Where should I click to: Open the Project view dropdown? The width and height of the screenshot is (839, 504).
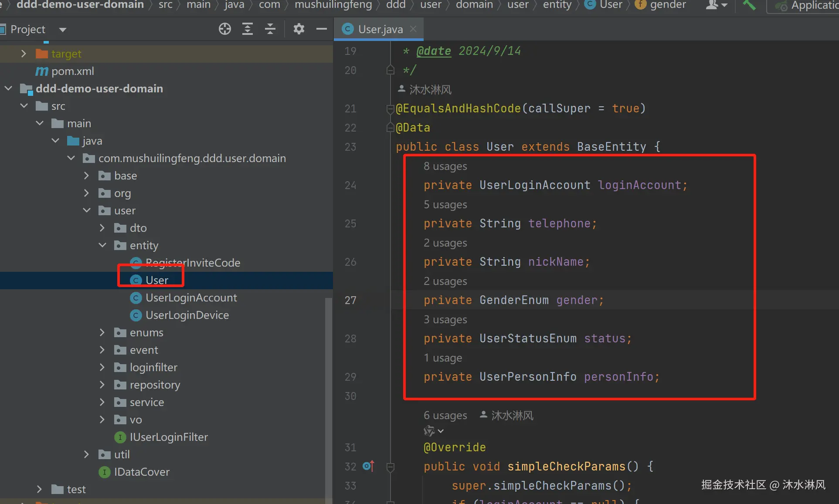point(62,30)
